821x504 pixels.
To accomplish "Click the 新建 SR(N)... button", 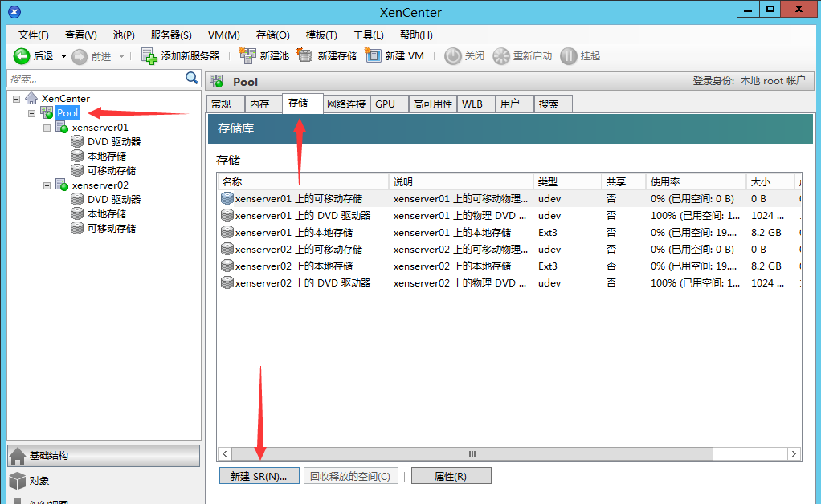I will tap(259, 476).
